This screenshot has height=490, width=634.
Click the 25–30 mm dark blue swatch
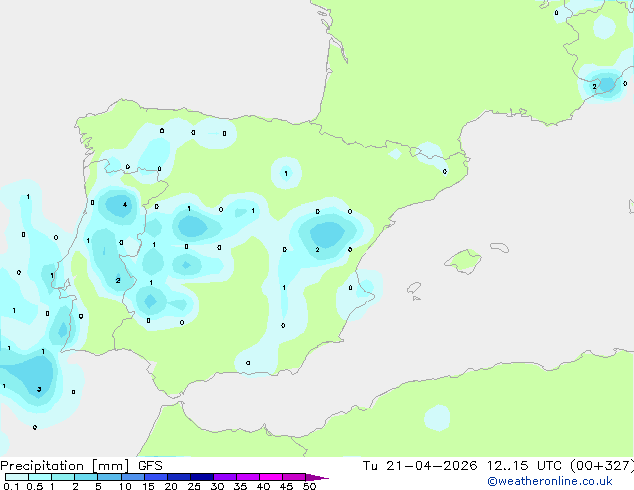click(202, 477)
